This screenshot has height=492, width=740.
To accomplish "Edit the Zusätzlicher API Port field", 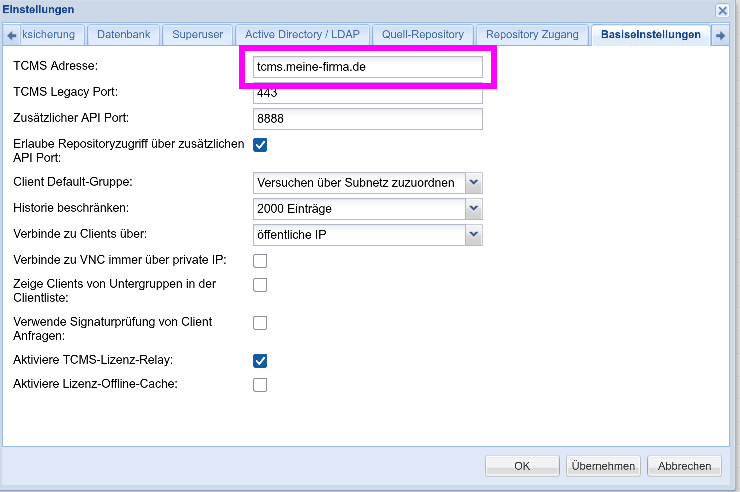I will point(368,119).
